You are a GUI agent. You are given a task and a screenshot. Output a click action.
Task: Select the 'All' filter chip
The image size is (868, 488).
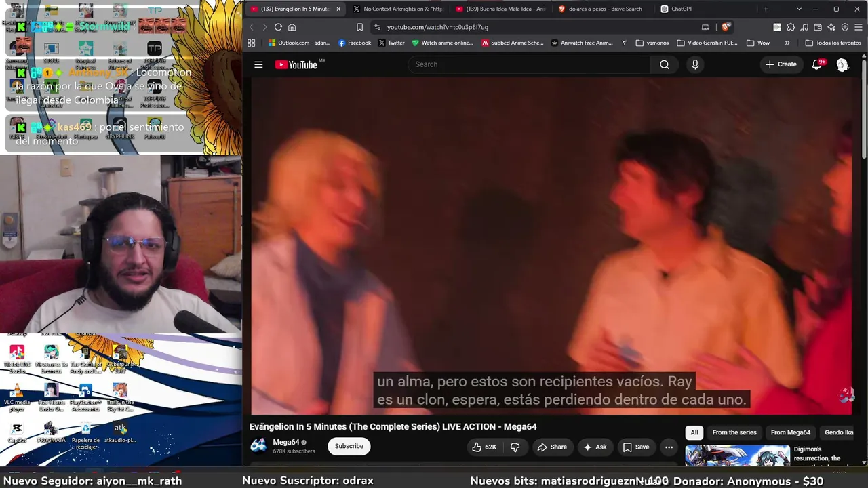click(x=694, y=432)
